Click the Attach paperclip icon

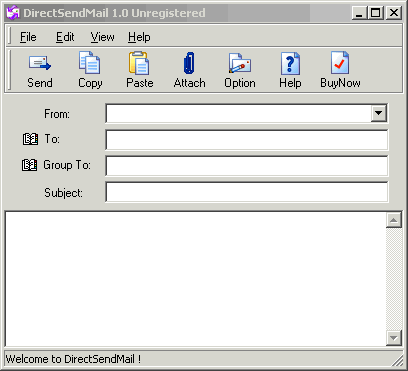tap(189, 63)
